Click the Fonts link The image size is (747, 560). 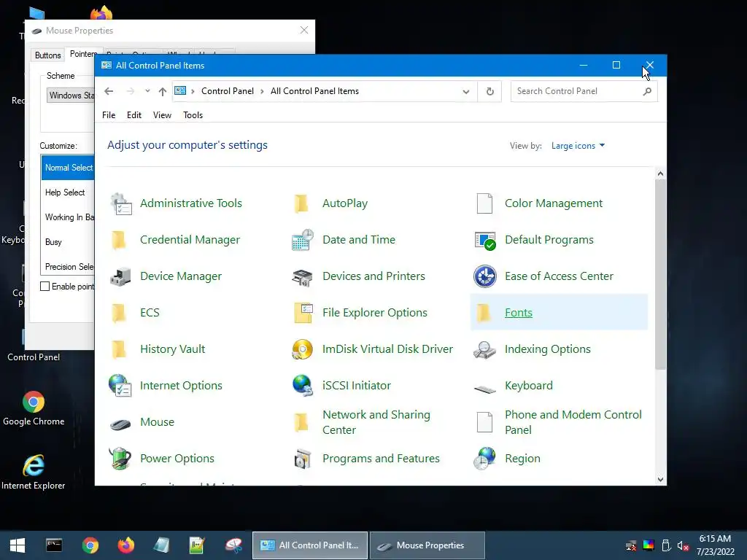(x=519, y=313)
